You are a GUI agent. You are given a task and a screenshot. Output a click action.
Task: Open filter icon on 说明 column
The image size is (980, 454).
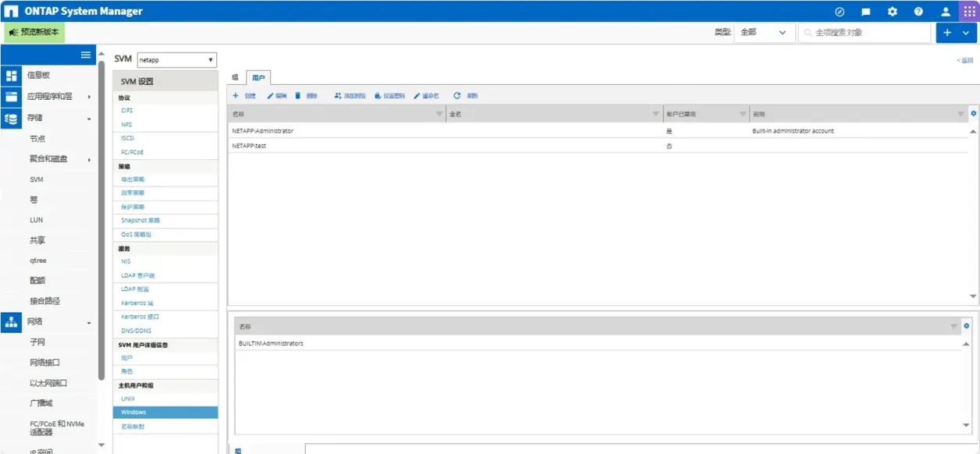(961, 114)
